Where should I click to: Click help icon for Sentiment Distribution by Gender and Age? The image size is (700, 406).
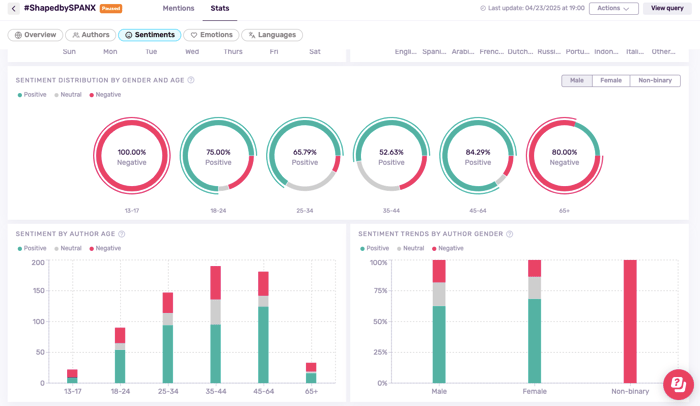tap(191, 80)
